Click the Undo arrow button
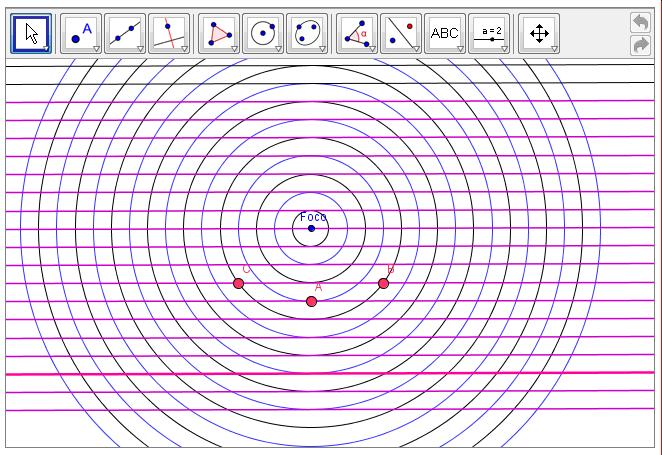 pos(640,22)
